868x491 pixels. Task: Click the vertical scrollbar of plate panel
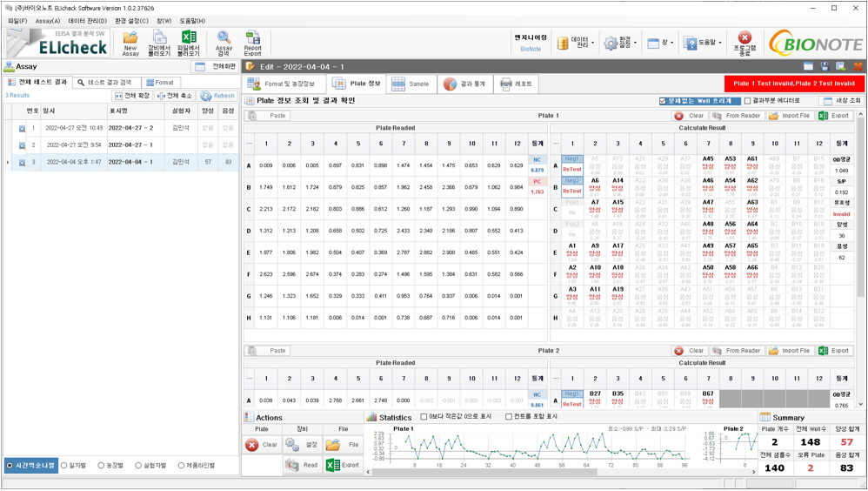pos(861,261)
